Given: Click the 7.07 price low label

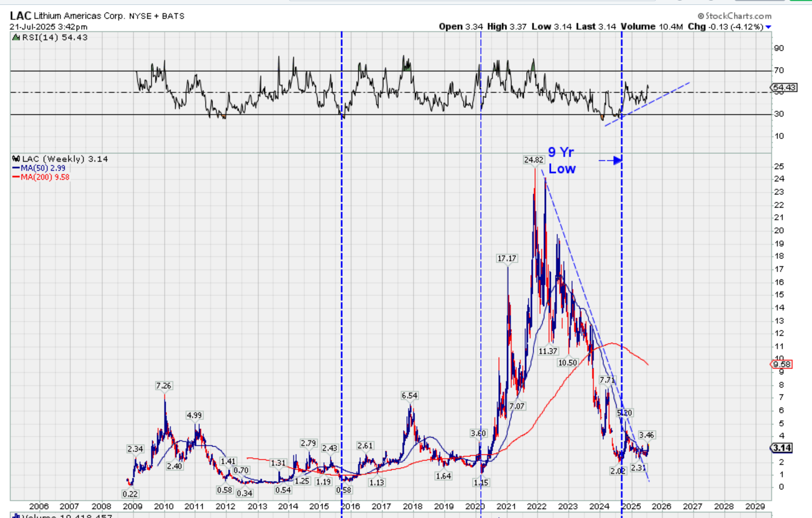Looking at the screenshot, I should point(517,406).
